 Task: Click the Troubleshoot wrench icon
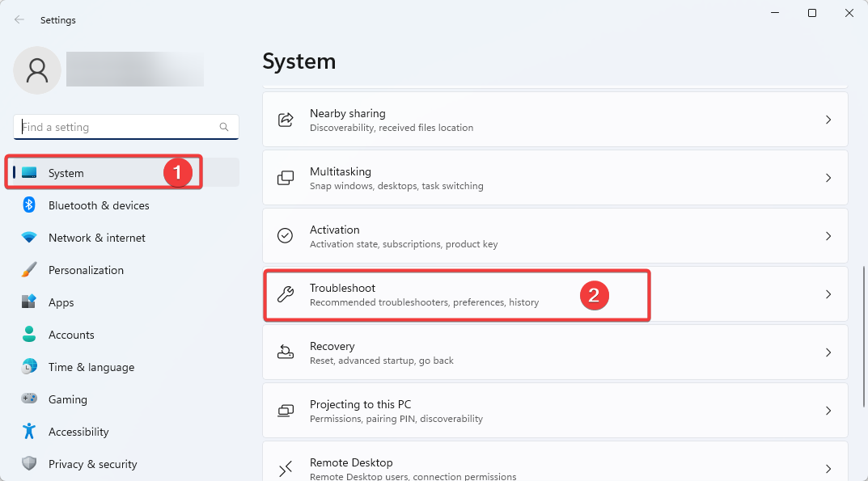click(285, 294)
